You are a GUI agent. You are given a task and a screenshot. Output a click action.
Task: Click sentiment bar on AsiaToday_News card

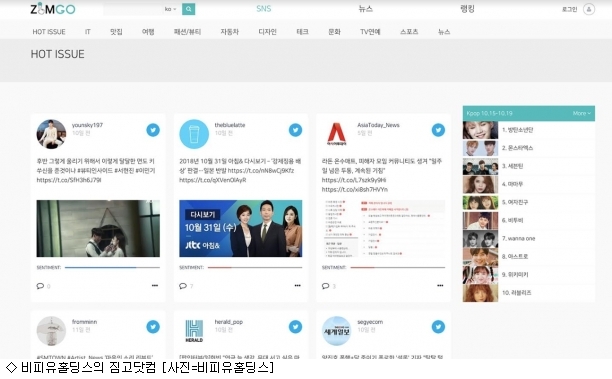point(398,267)
